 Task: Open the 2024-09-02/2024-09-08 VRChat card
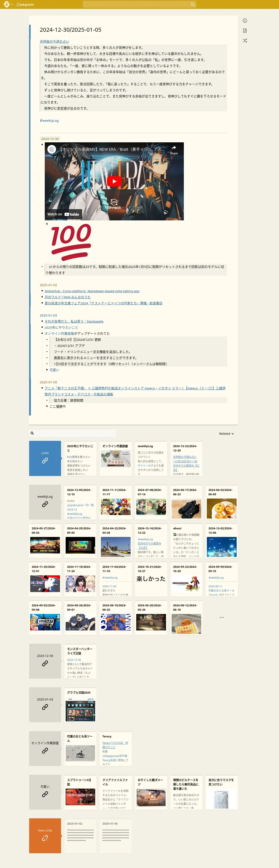pyautogui.click(x=45, y=617)
